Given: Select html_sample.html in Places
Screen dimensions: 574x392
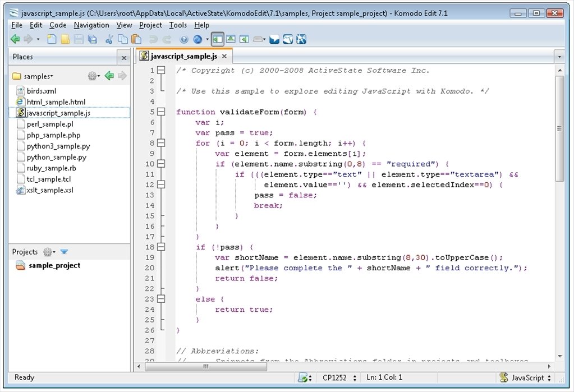Looking at the screenshot, I should click(x=56, y=102).
